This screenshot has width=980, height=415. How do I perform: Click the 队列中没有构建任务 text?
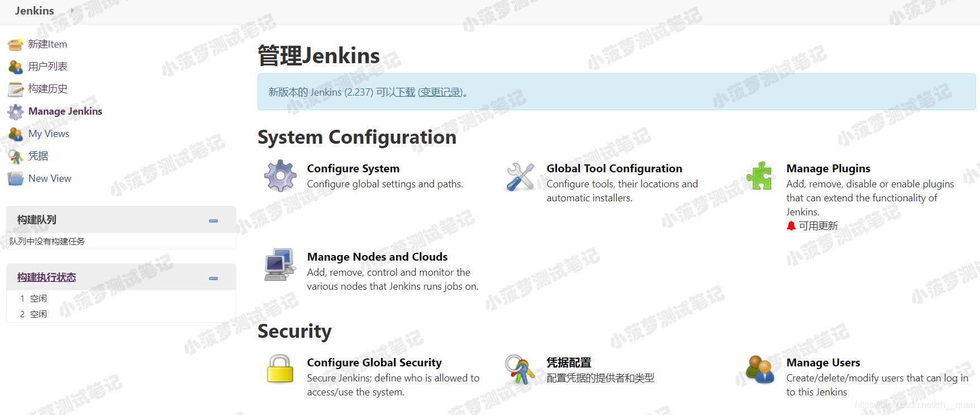47,242
